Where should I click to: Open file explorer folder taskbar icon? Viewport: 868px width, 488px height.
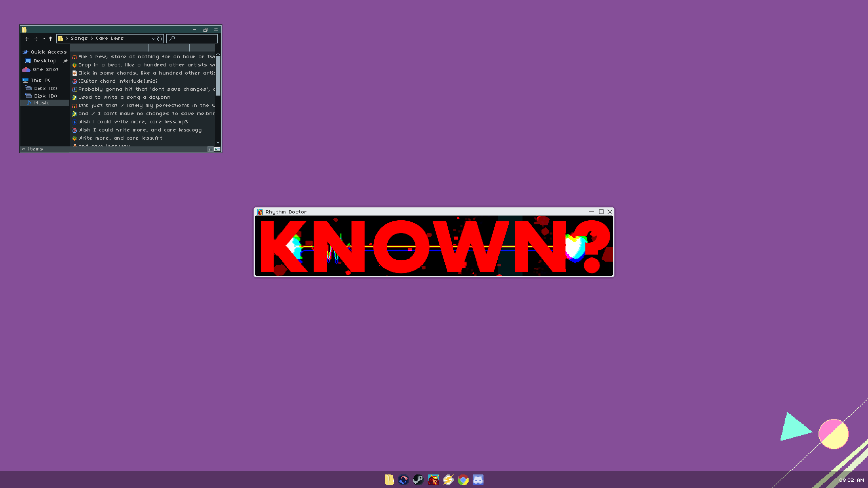[389, 480]
